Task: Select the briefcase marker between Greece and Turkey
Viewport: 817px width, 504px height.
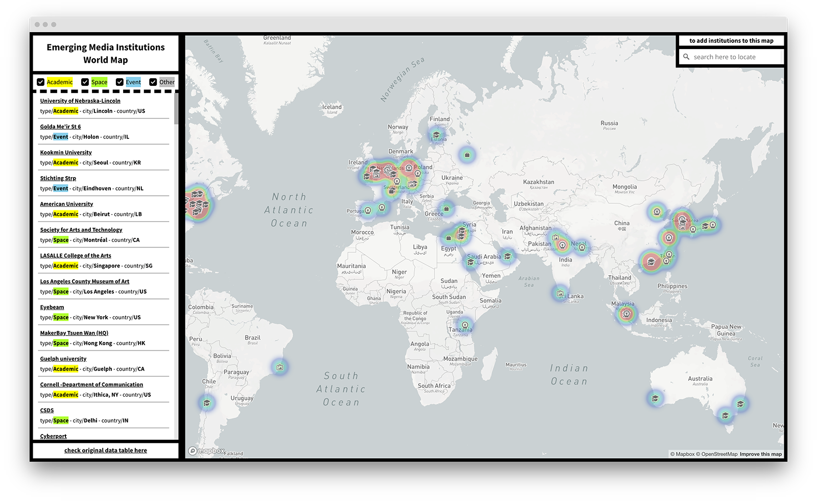Action: (x=446, y=208)
